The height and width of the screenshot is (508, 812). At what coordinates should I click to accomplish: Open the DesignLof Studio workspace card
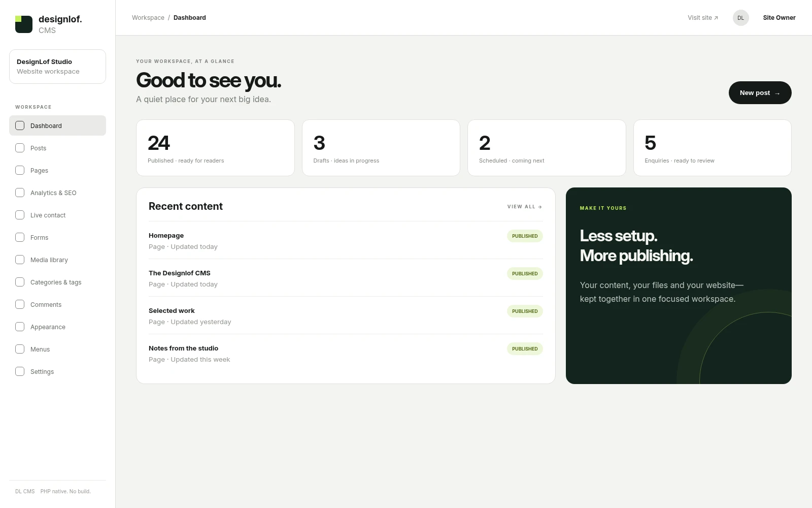point(57,67)
